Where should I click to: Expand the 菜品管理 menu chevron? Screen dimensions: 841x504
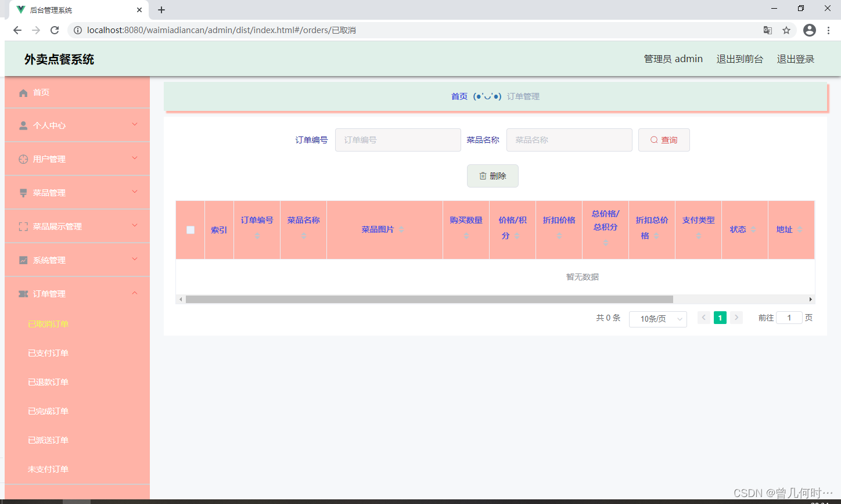point(135,192)
